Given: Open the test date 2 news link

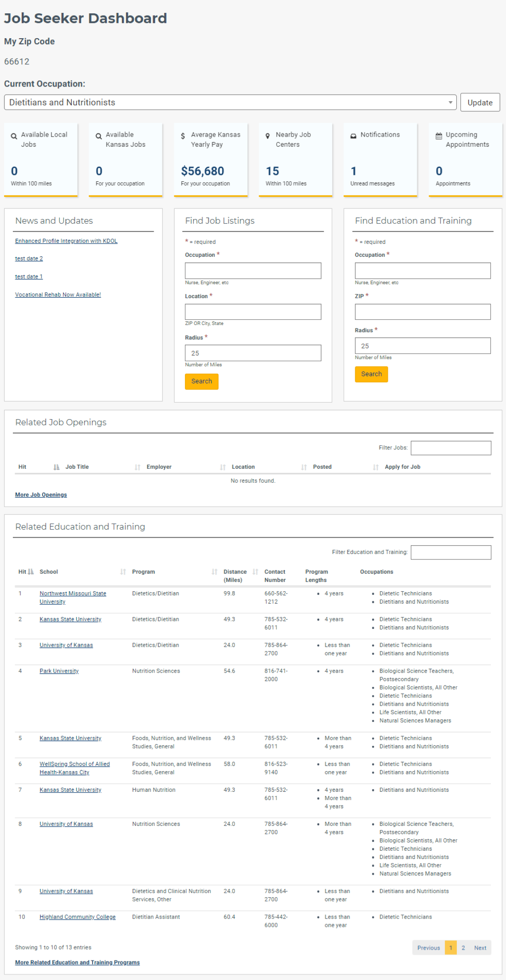Looking at the screenshot, I should point(29,259).
